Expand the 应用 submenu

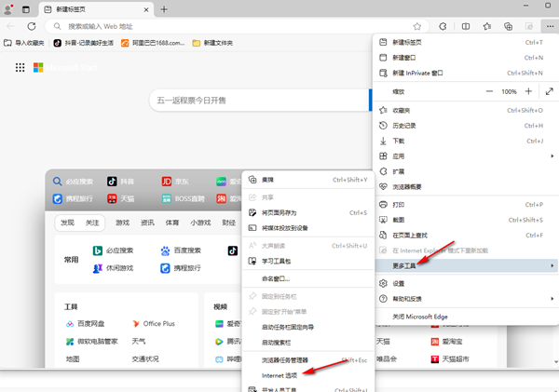466,156
